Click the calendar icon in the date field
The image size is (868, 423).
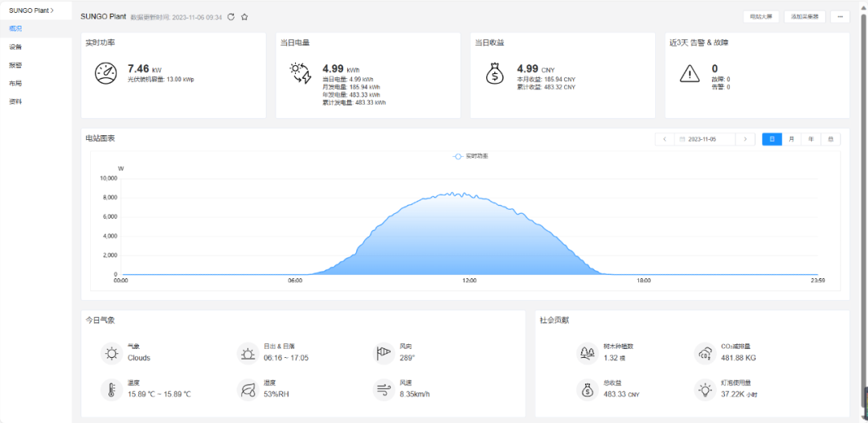[682, 139]
